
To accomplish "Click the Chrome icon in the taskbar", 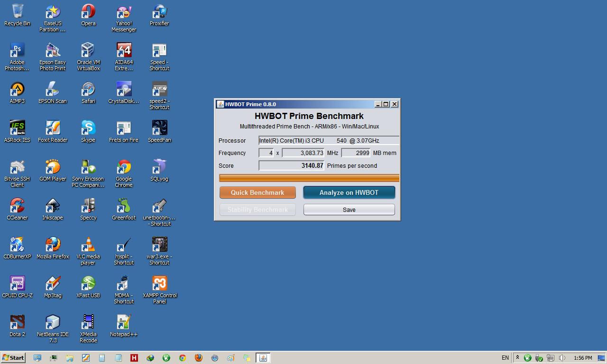I will [182, 358].
